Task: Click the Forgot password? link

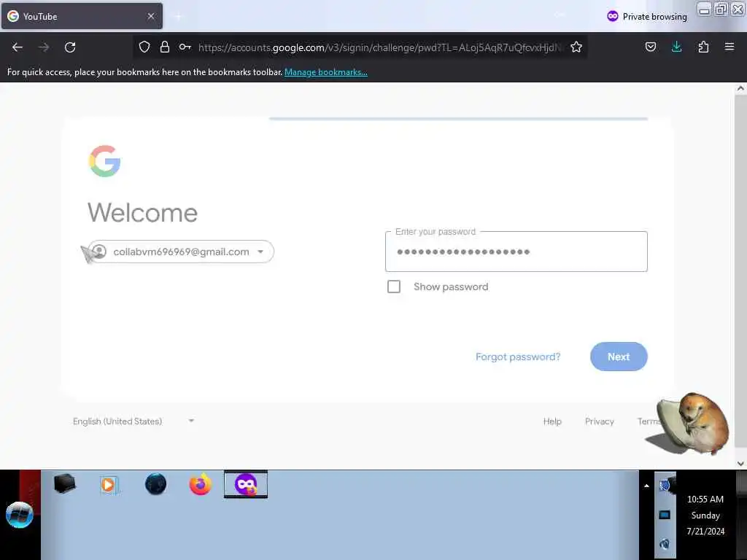Action: coord(518,357)
